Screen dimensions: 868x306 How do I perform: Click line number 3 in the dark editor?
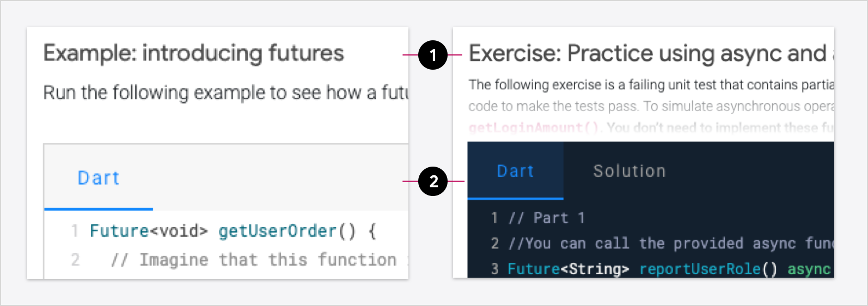[494, 268]
